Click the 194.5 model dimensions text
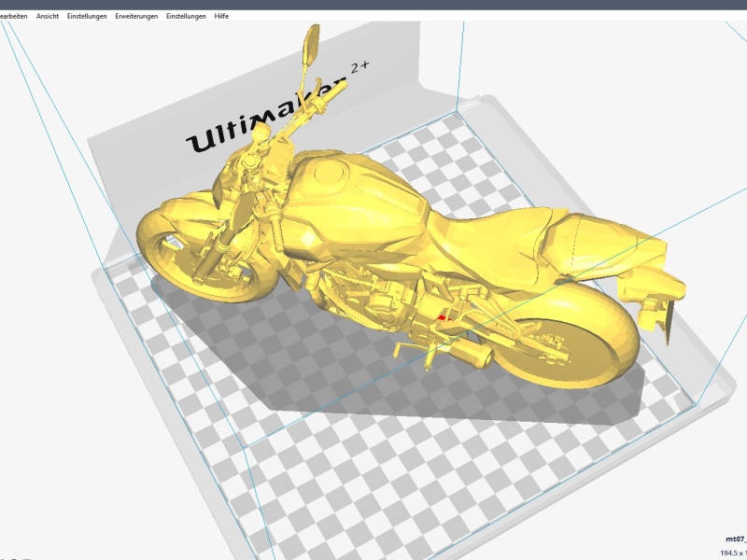The image size is (747, 560). tap(732, 553)
